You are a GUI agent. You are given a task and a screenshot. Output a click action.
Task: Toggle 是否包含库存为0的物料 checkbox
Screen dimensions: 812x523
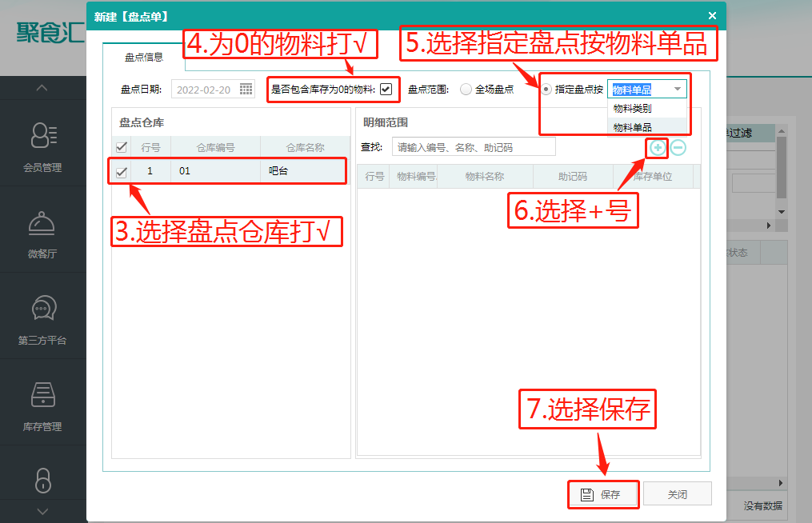point(386,89)
